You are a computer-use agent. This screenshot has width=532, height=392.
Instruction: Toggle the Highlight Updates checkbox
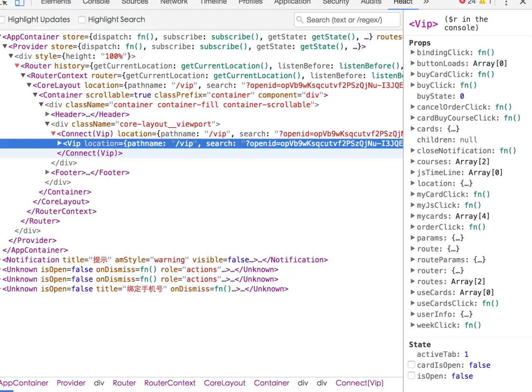click(2, 20)
